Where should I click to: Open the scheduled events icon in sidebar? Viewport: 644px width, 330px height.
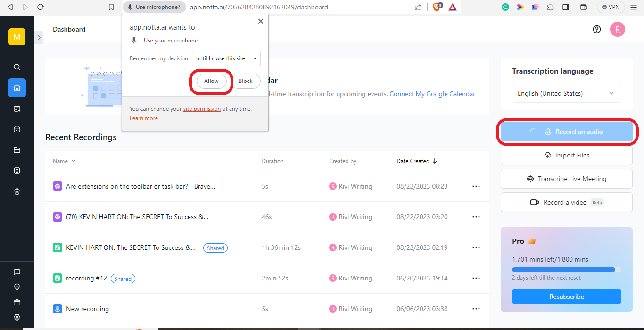(17, 108)
